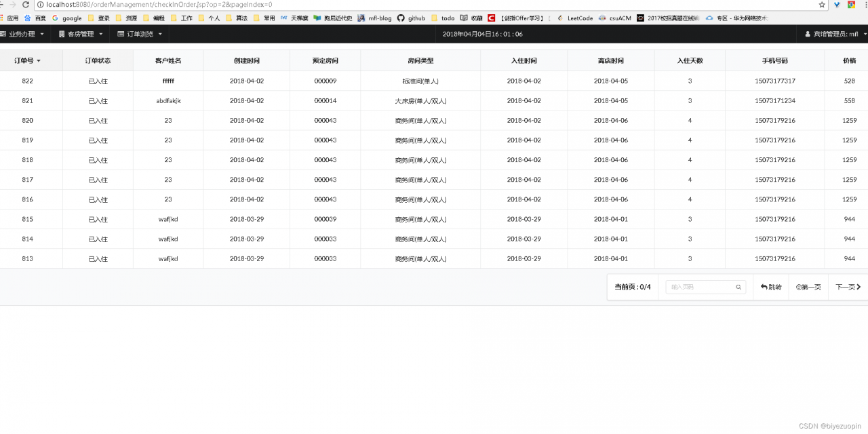
Task: Open the 百度 bookmark
Action: pos(35,18)
